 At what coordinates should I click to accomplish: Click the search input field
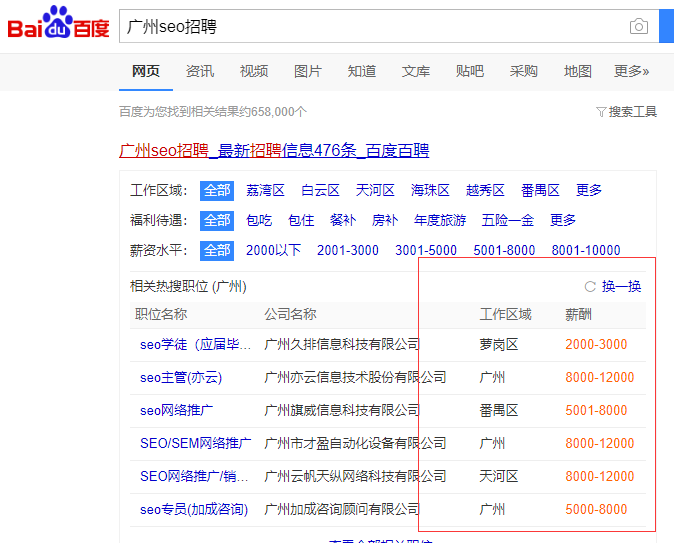pyautogui.click(x=370, y=27)
